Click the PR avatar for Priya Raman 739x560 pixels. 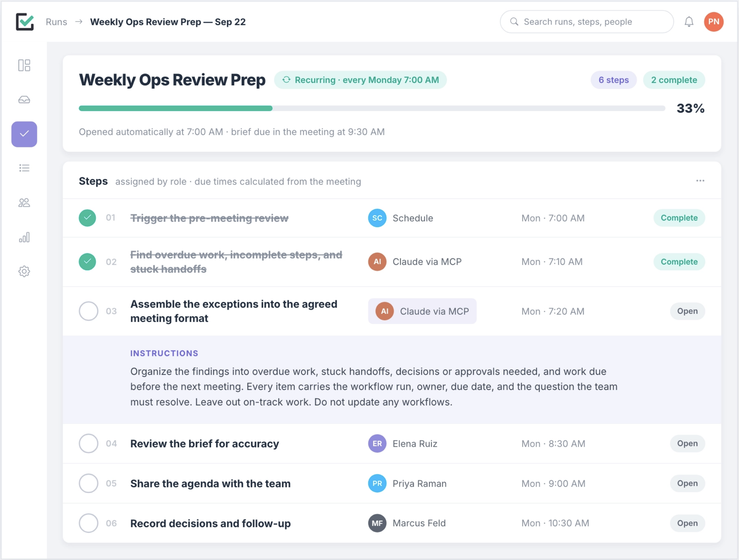click(377, 483)
